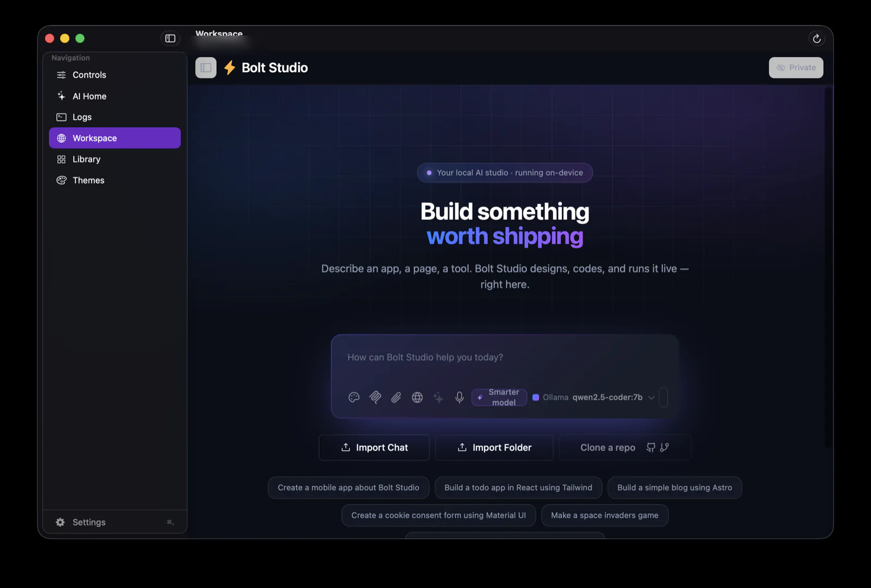This screenshot has height=588, width=871.
Task: Open Settings at the sidebar bottom
Action: (115, 522)
